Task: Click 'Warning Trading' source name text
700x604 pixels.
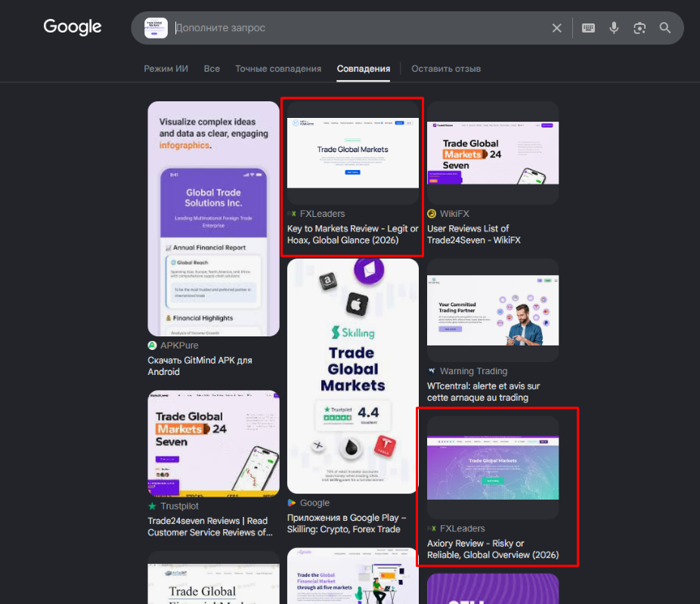Action: (474, 371)
